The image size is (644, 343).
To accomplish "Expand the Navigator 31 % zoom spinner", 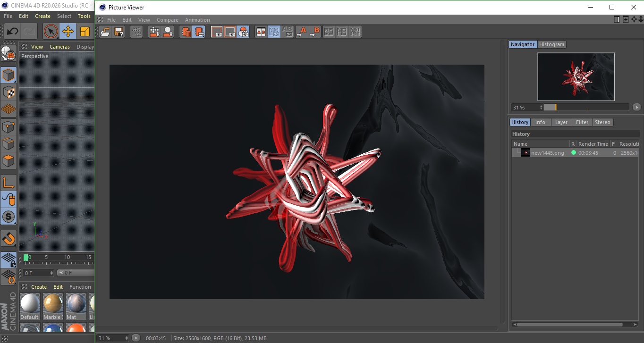I will (541, 108).
